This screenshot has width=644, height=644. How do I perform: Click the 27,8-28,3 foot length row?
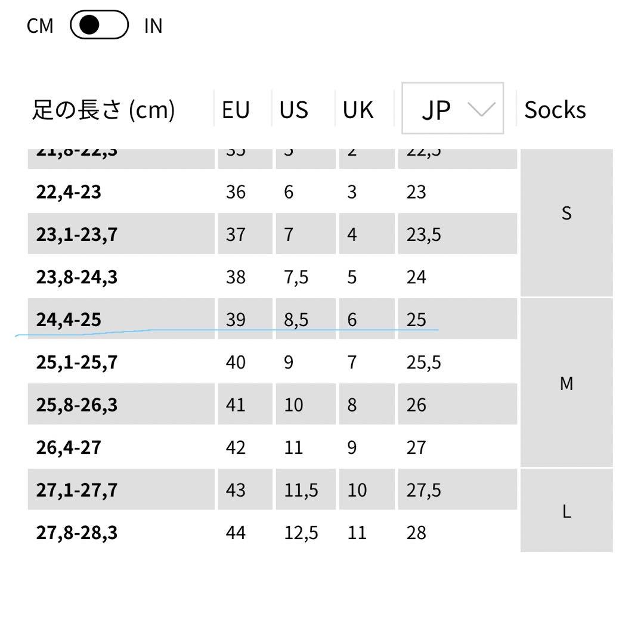click(77, 532)
